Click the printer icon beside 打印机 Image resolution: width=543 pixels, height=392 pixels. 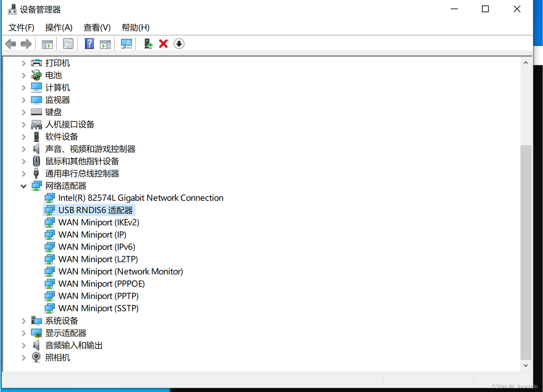[x=36, y=63]
